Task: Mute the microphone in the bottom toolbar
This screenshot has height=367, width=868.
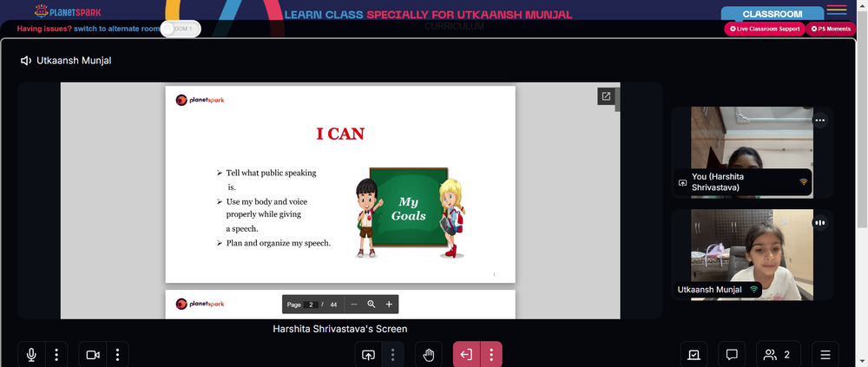Action: coord(31,355)
